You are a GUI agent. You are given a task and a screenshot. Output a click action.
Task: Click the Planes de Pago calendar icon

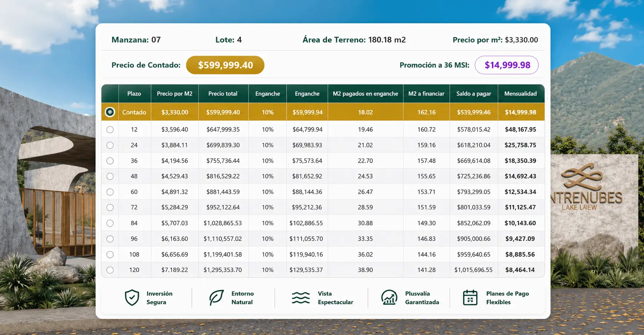pos(470,298)
